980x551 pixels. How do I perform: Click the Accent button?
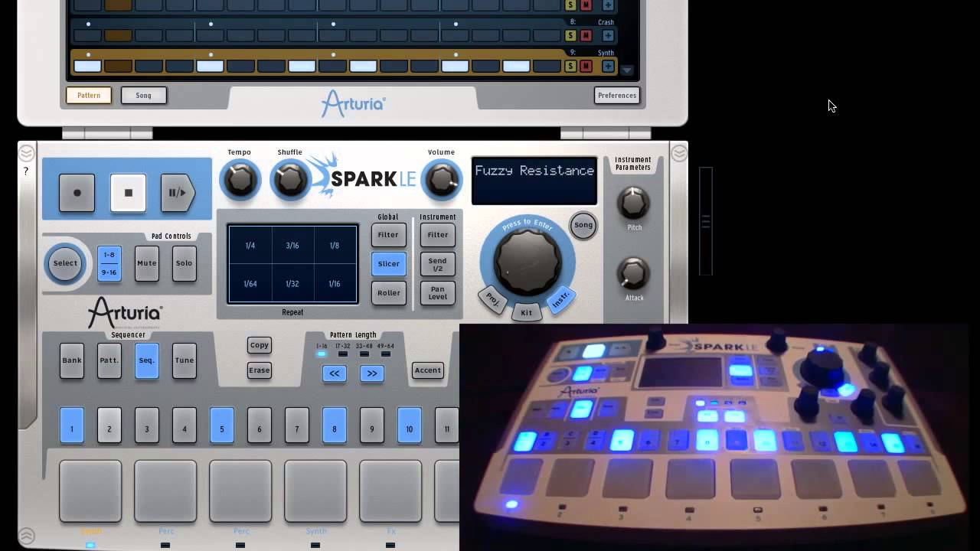tap(428, 370)
